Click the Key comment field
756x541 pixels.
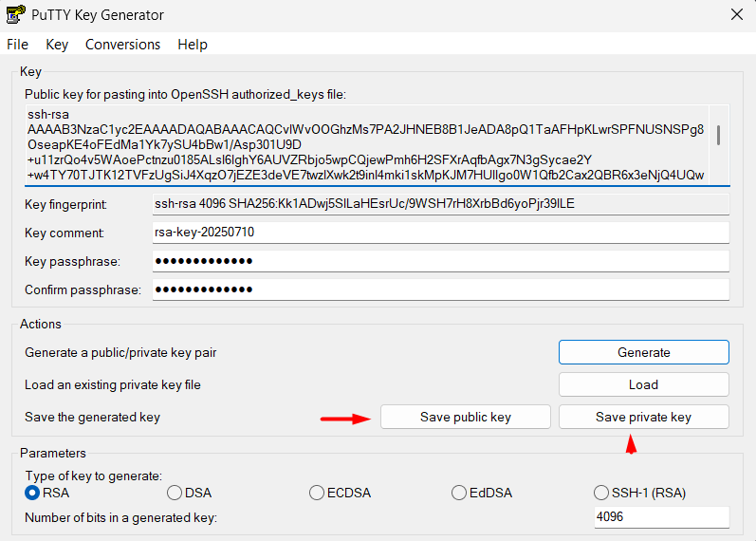tap(441, 233)
